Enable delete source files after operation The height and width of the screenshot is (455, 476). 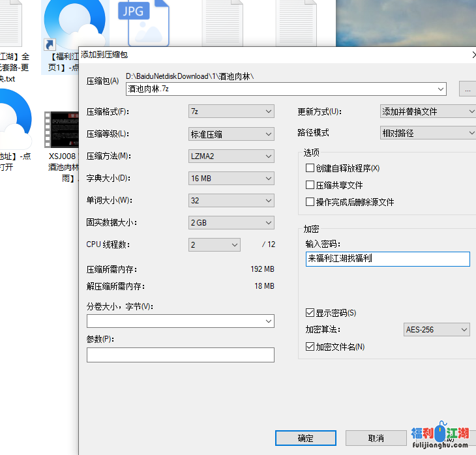pyautogui.click(x=310, y=202)
